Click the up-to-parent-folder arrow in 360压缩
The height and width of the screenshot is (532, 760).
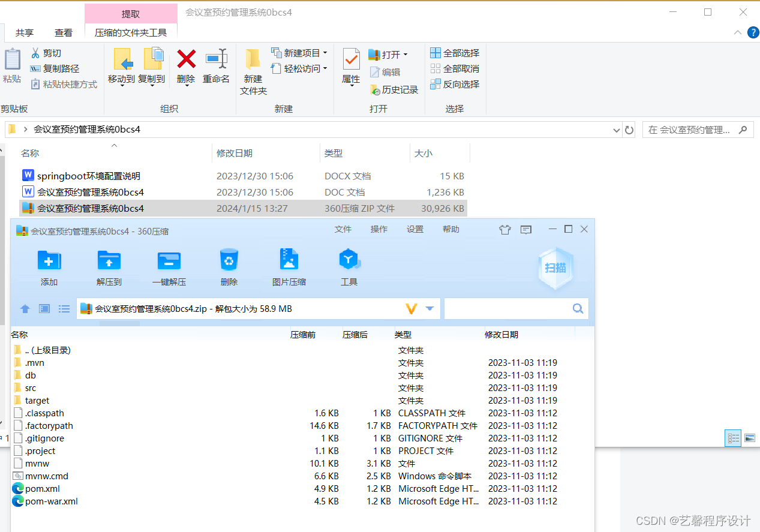click(x=25, y=308)
